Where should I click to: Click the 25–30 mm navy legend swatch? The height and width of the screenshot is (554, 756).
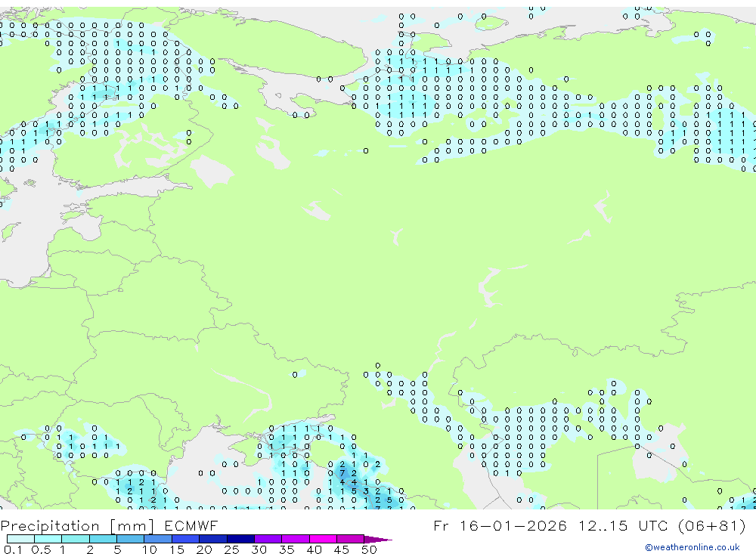[240, 539]
